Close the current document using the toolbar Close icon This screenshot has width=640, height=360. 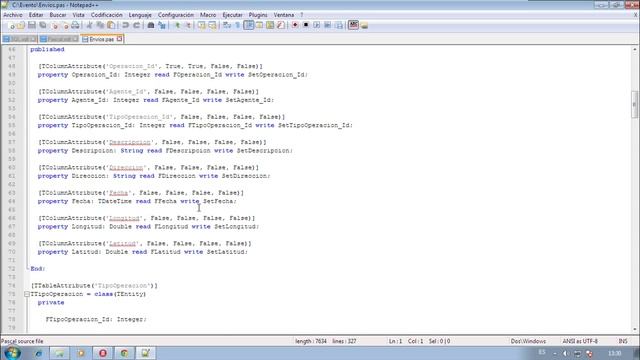pyautogui.click(x=54, y=25)
